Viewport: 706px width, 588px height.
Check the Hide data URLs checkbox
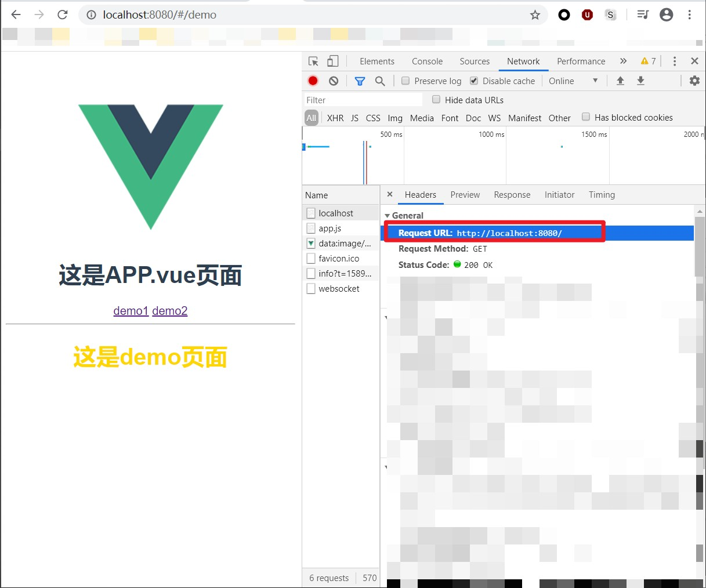coord(436,100)
